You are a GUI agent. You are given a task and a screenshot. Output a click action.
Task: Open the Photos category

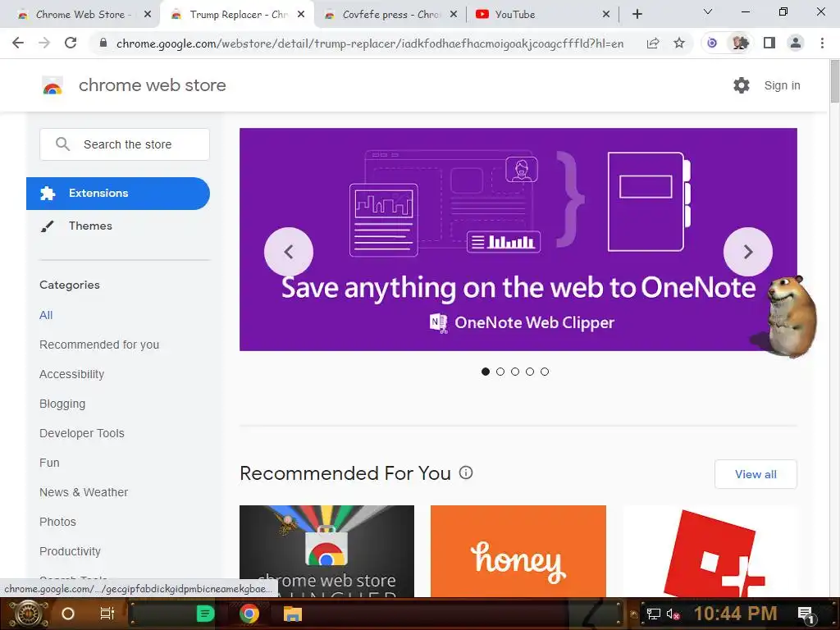[58, 521]
